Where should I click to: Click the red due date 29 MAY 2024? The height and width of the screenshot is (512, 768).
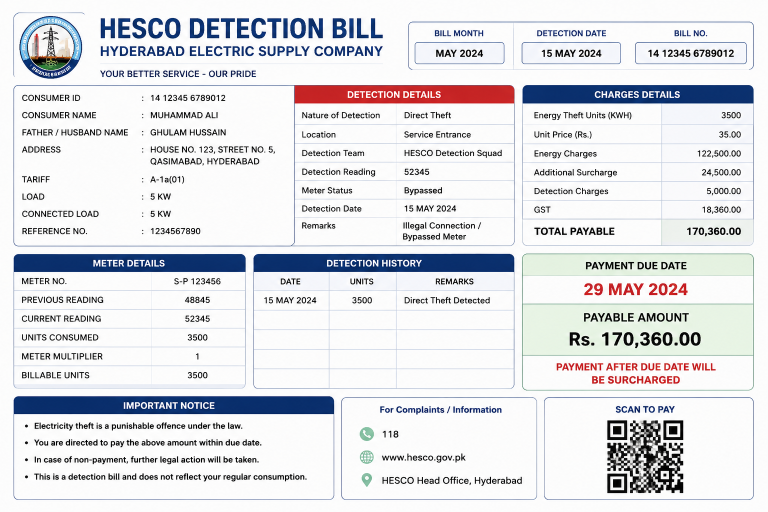click(635, 290)
